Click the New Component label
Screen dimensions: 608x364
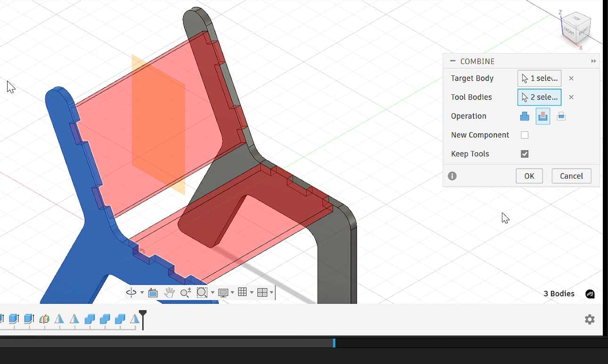[x=480, y=135]
